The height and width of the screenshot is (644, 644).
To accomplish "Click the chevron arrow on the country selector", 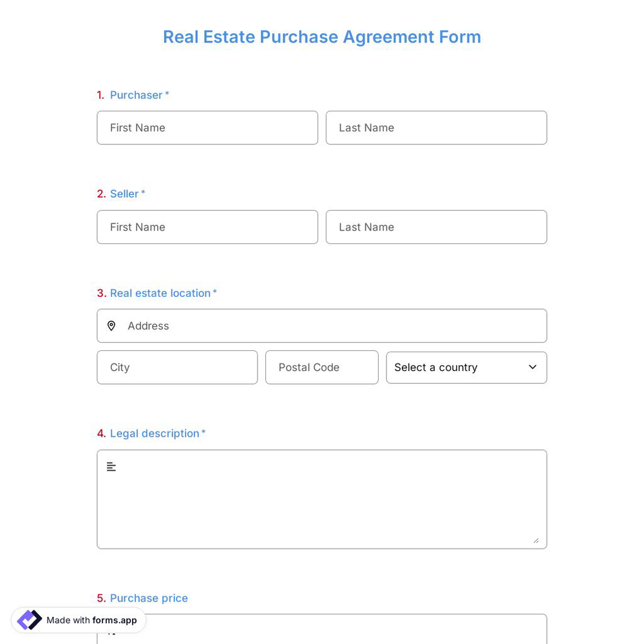I will point(533,367).
